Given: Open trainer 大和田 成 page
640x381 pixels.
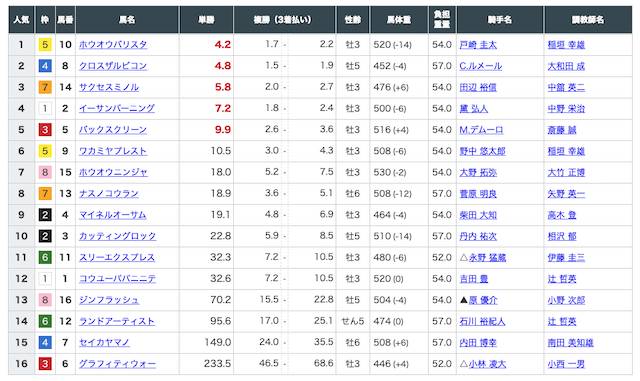Looking at the screenshot, I should 566,66.
